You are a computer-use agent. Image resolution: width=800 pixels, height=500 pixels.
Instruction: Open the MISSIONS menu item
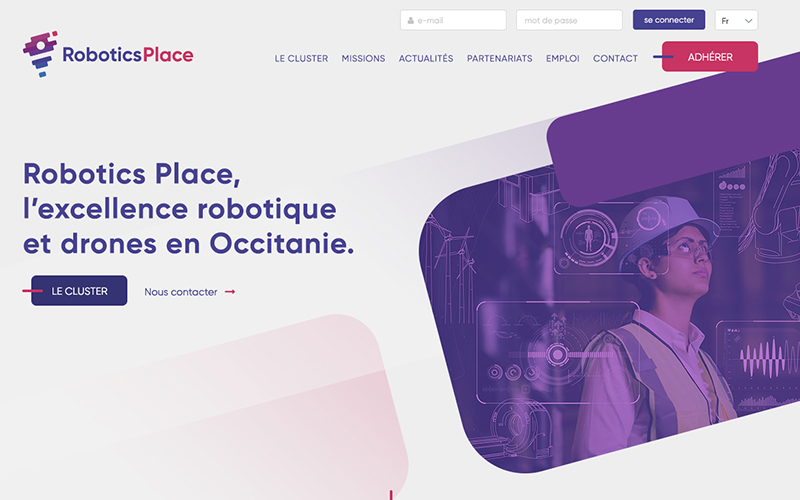coord(363,59)
